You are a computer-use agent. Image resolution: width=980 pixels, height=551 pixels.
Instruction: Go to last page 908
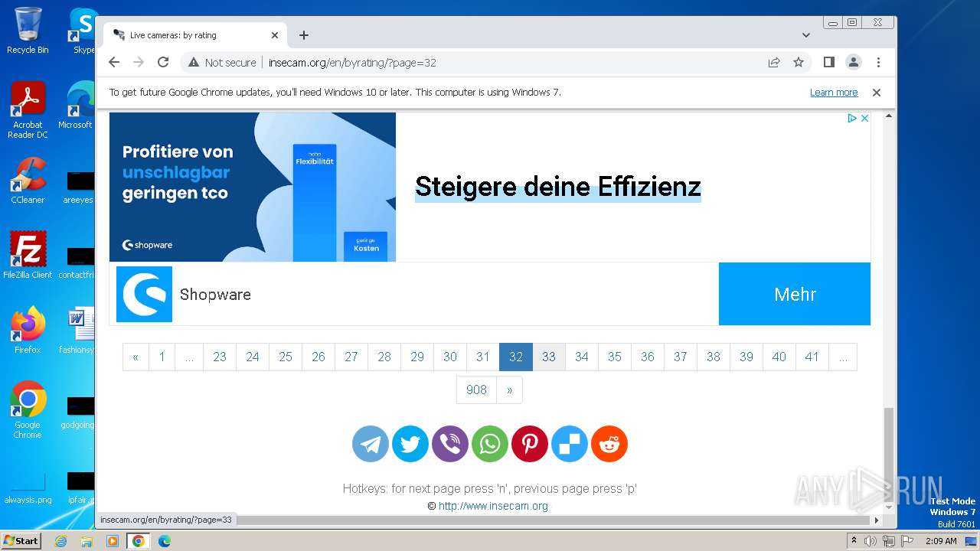476,390
